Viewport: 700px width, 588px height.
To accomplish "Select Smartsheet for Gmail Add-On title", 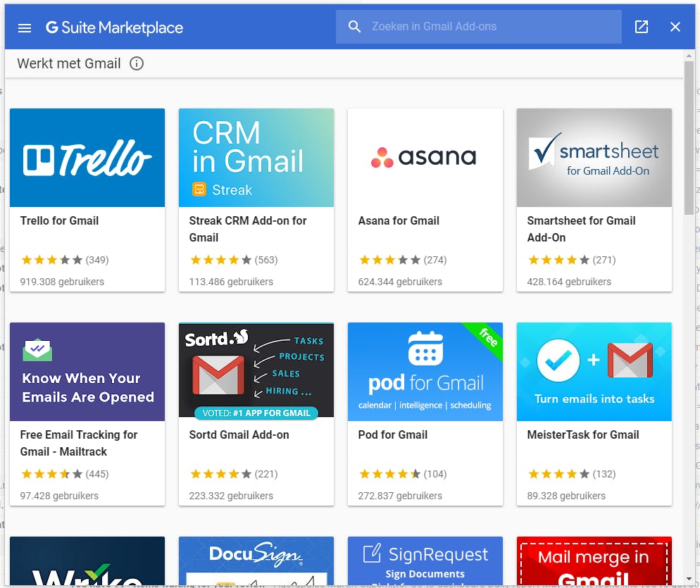I will pyautogui.click(x=581, y=229).
